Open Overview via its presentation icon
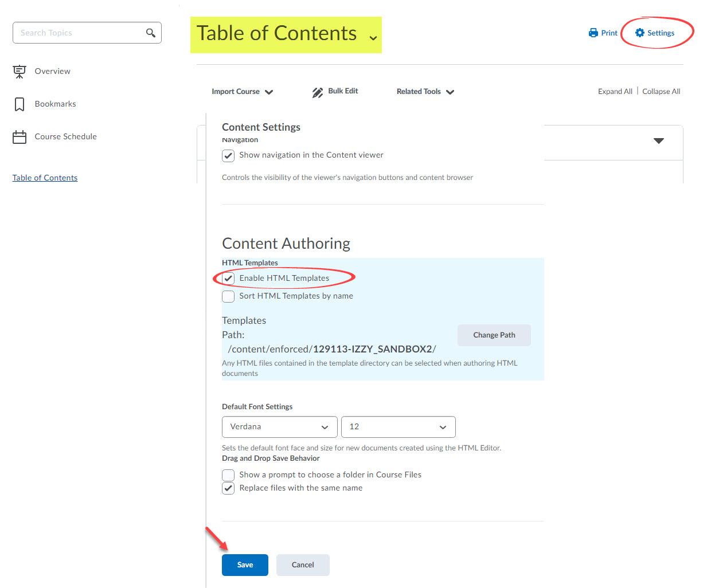The width and height of the screenshot is (711, 588). (x=19, y=72)
